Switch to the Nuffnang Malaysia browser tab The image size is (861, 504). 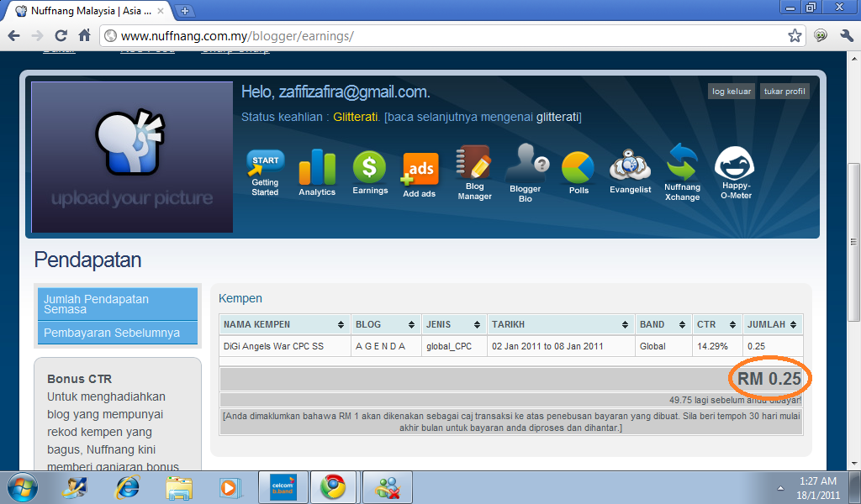point(91,11)
